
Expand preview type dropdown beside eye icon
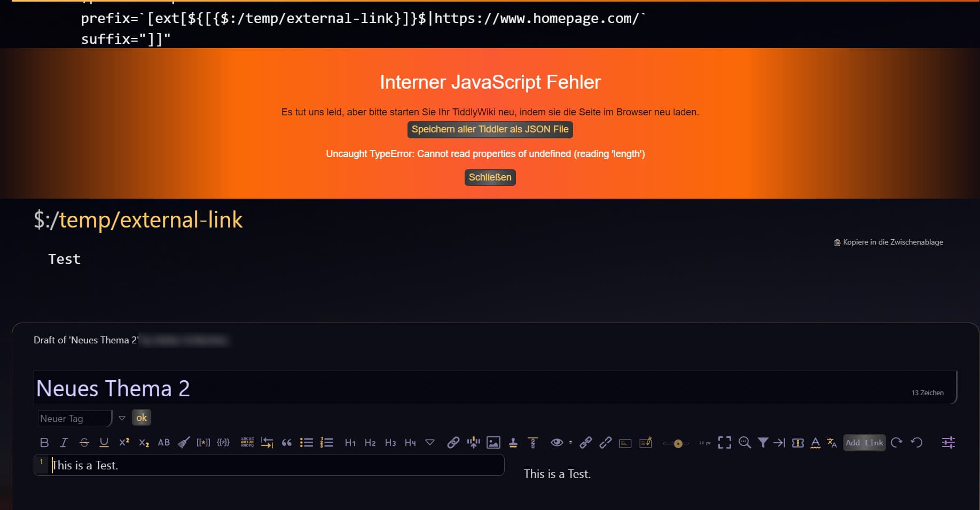point(570,443)
